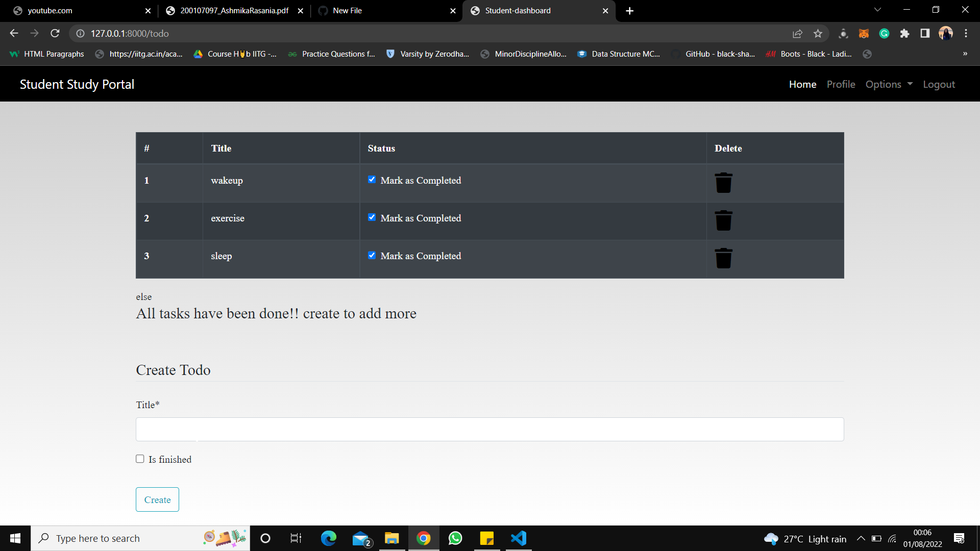This screenshot has height=551, width=980.
Task: Remove the sleep task using trash icon
Action: 723,258
